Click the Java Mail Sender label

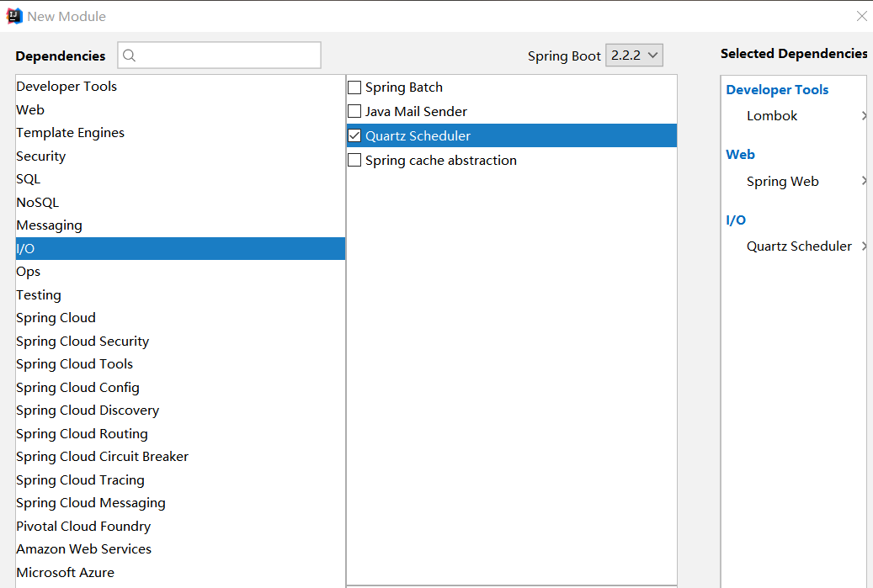(416, 111)
